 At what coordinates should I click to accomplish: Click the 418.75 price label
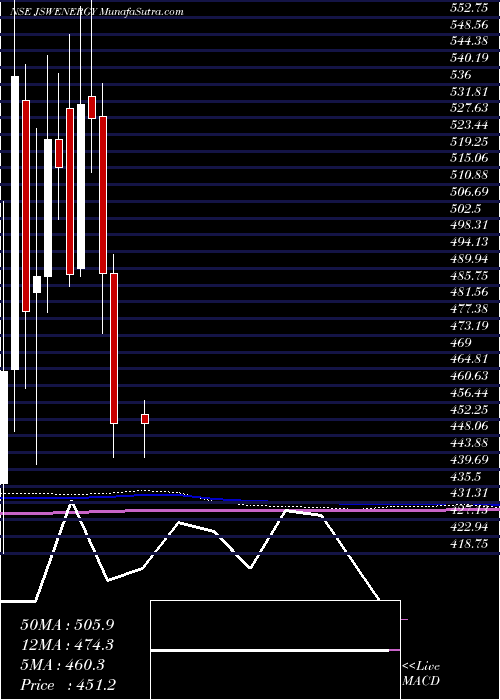(x=471, y=543)
